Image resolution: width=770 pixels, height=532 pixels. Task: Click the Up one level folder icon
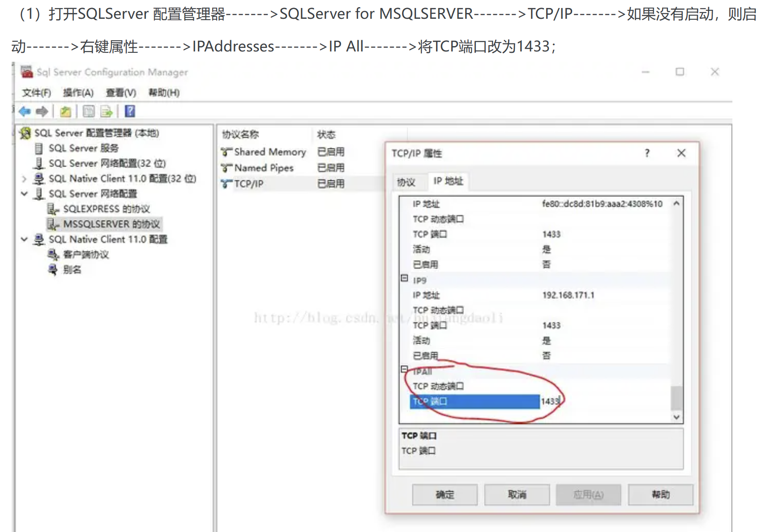pyautogui.click(x=66, y=111)
